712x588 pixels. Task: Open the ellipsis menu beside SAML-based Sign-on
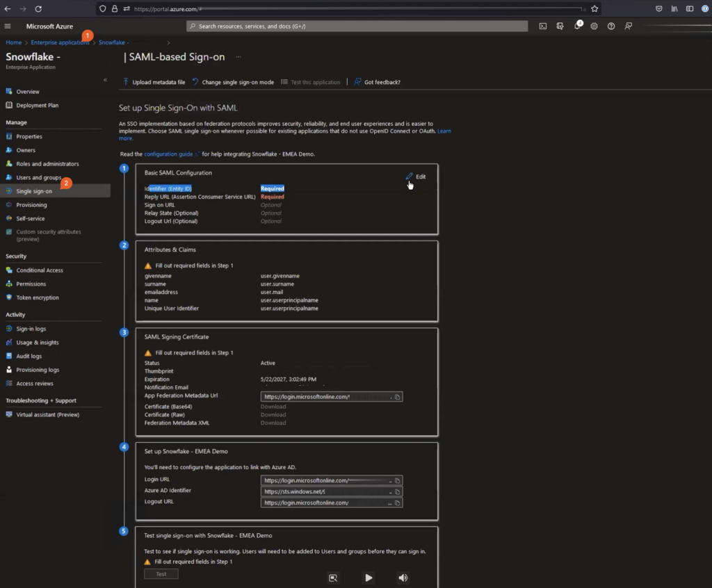coord(238,57)
